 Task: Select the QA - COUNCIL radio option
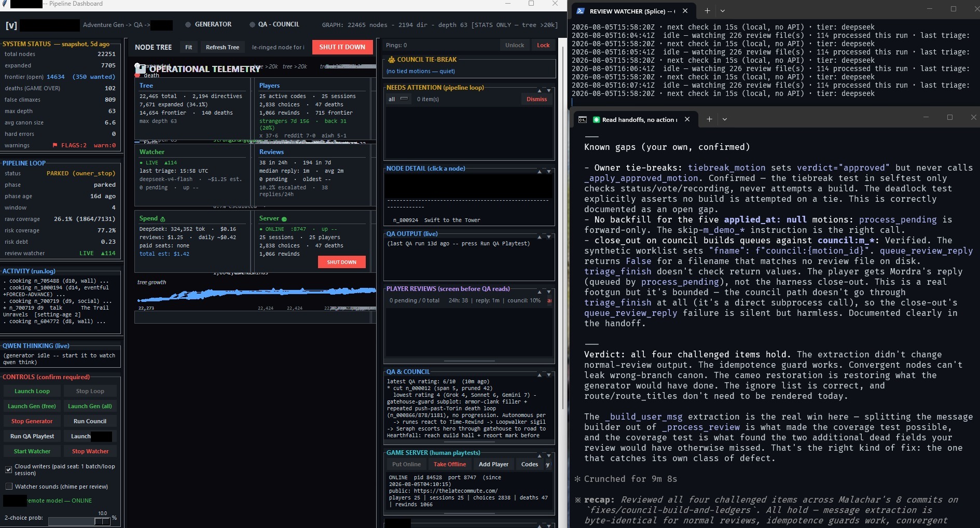click(252, 24)
